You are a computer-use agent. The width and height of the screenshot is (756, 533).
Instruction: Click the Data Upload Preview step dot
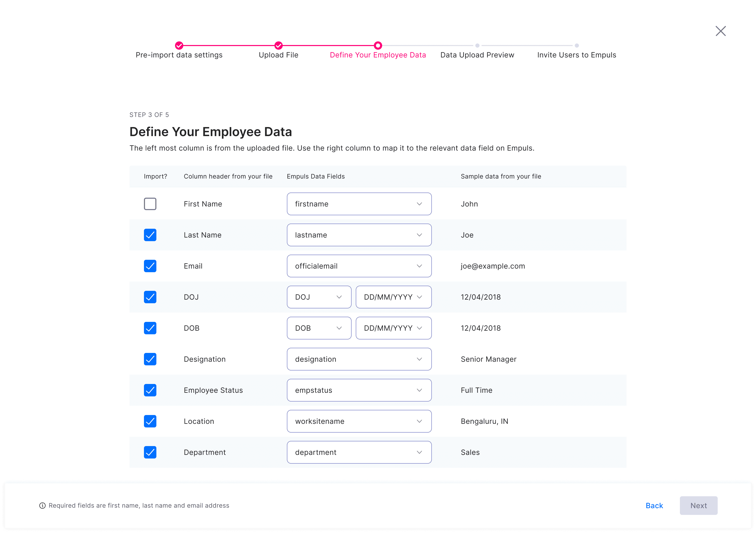click(x=477, y=45)
